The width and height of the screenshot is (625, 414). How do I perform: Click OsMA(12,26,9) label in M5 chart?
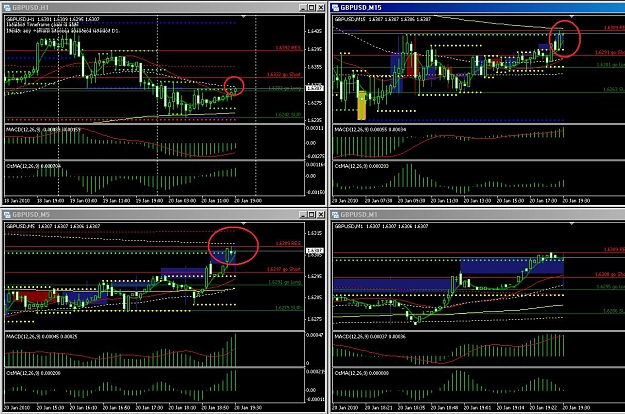coord(23,373)
